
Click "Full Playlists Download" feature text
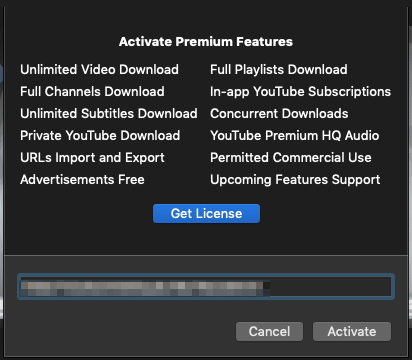pos(279,70)
